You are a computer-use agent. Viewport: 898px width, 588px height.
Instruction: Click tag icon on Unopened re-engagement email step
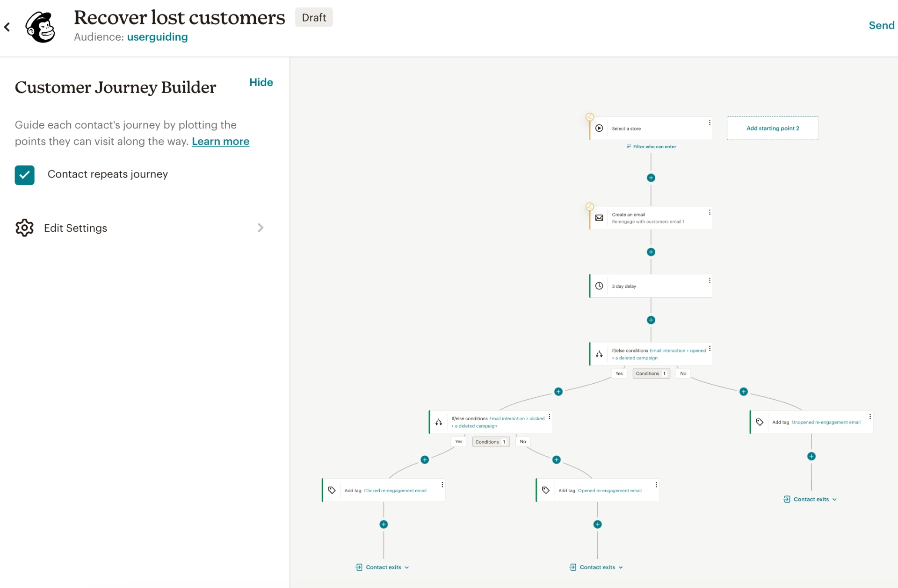(x=760, y=422)
